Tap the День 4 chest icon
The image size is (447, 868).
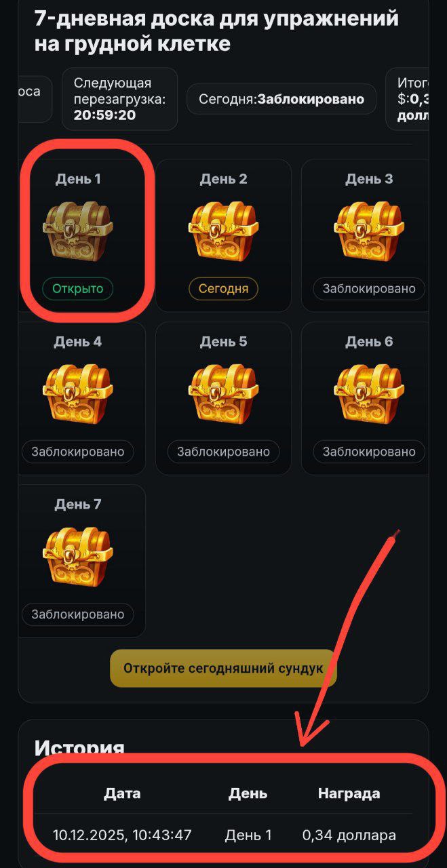78,393
